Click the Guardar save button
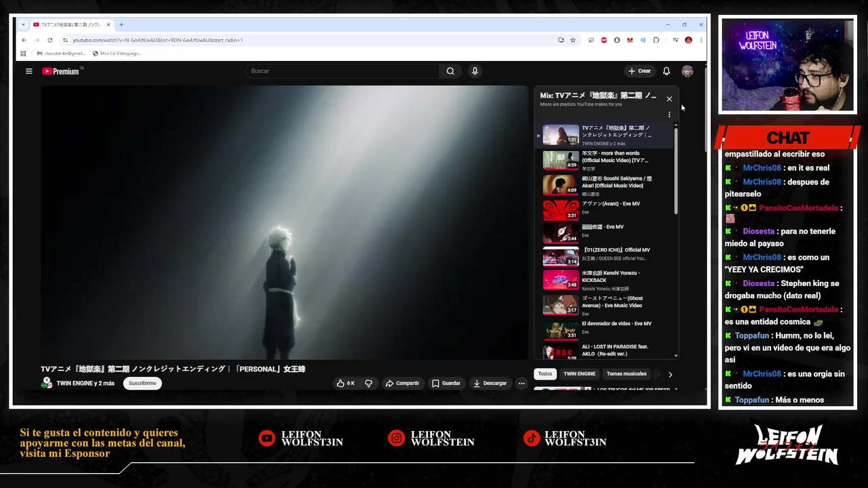Screen dimensions: 868x488 (446, 383)
